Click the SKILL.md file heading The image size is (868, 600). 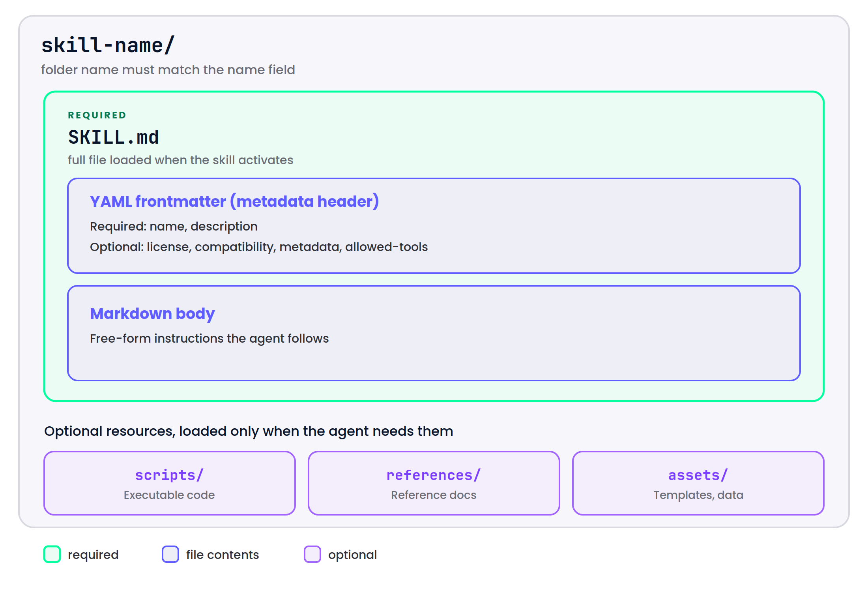(x=114, y=137)
